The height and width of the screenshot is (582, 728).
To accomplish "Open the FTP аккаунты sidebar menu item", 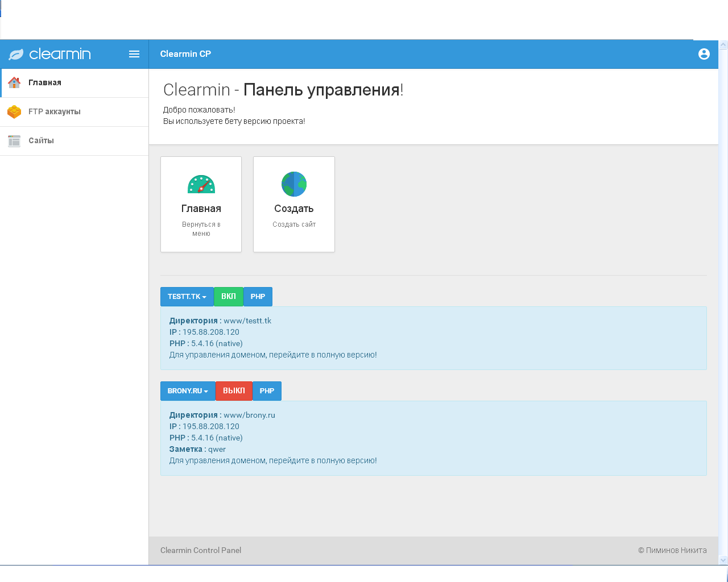I will tap(55, 112).
